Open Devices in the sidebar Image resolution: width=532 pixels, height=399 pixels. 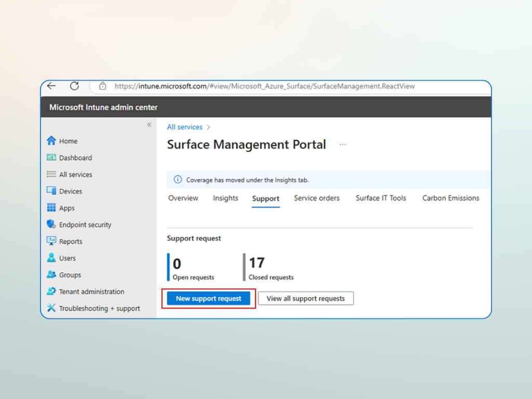(71, 191)
